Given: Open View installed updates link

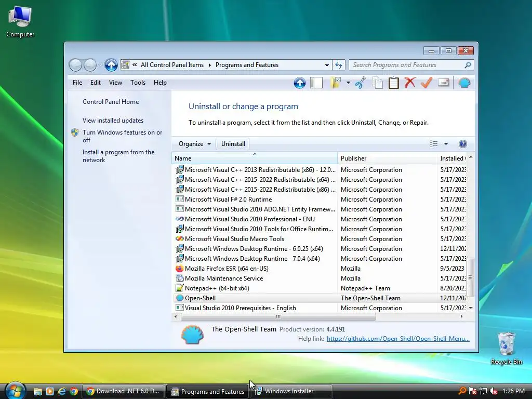Looking at the screenshot, I should [x=113, y=121].
